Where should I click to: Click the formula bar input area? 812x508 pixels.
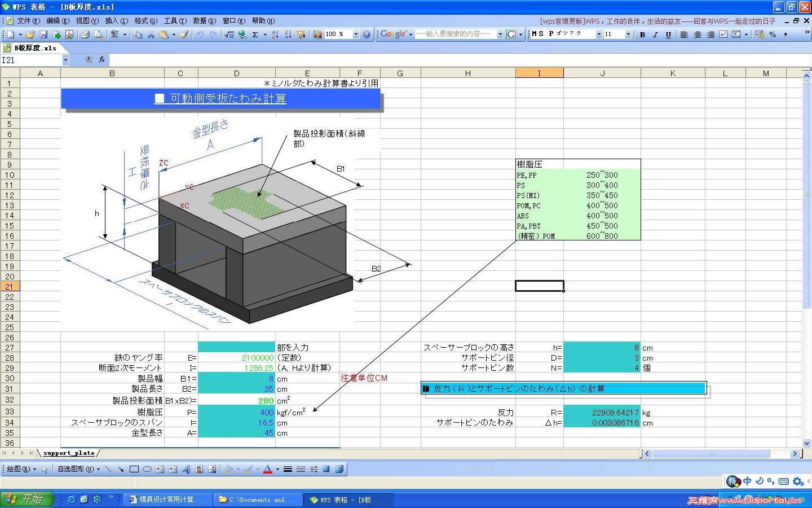coord(460,60)
